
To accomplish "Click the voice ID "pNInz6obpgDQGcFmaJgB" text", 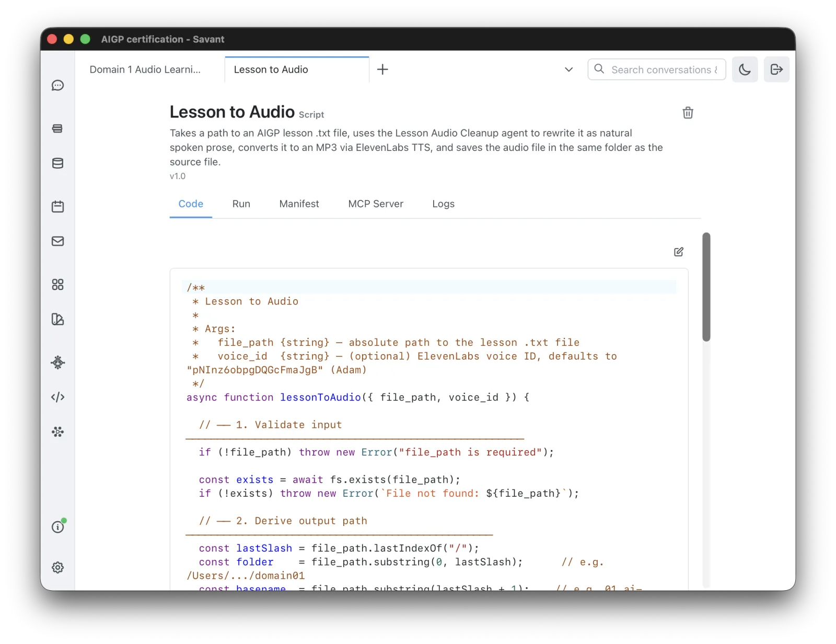I will (255, 370).
